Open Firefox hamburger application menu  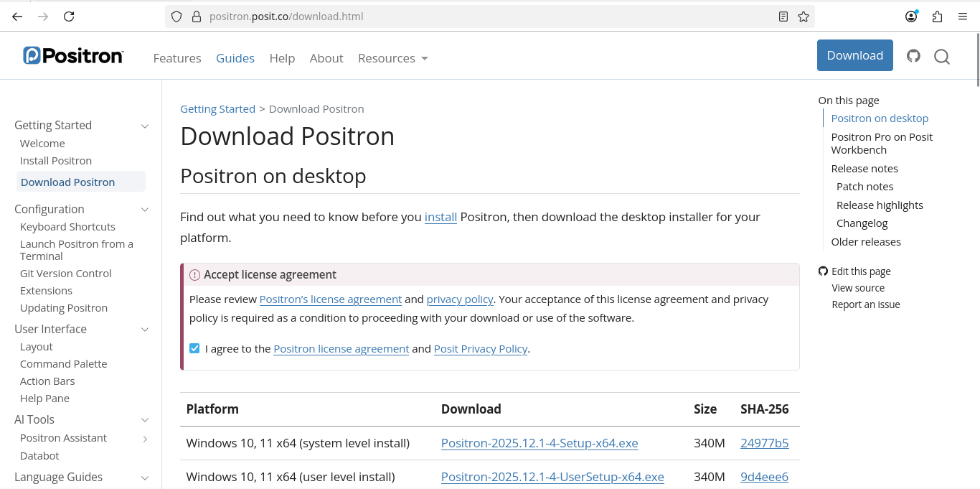963,17
